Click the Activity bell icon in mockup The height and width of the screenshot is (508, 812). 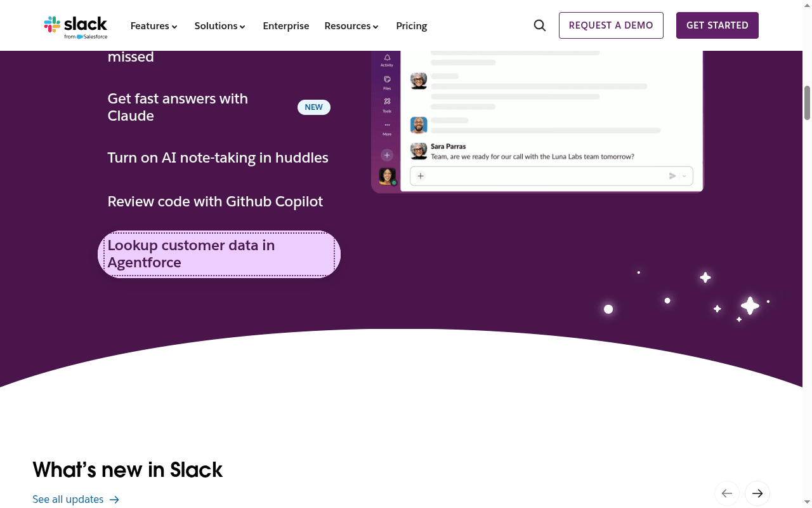[387, 58]
